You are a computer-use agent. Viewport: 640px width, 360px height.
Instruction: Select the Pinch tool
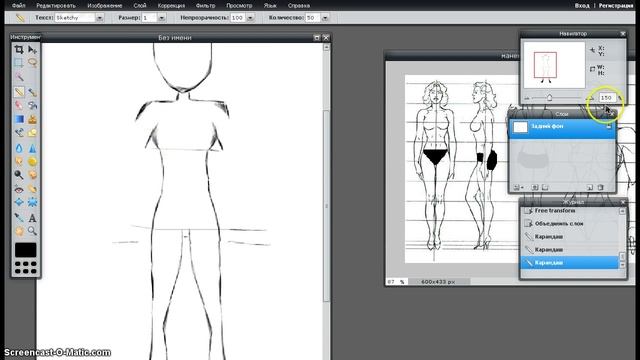tap(32, 202)
